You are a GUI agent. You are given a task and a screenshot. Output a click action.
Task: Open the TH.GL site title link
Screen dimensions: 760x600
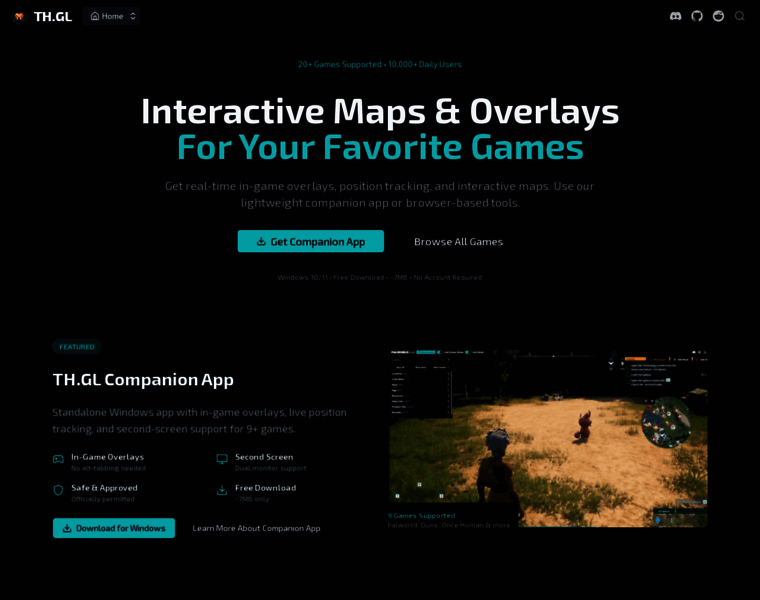pyautogui.click(x=53, y=16)
